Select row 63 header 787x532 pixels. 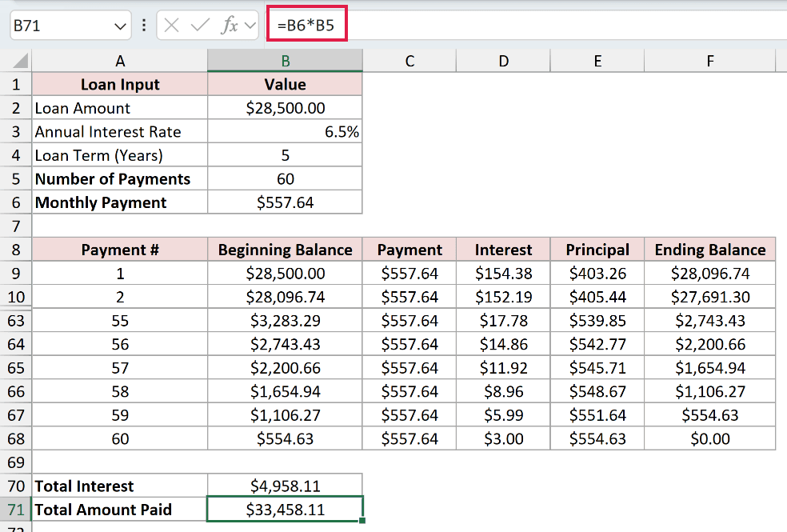point(16,320)
